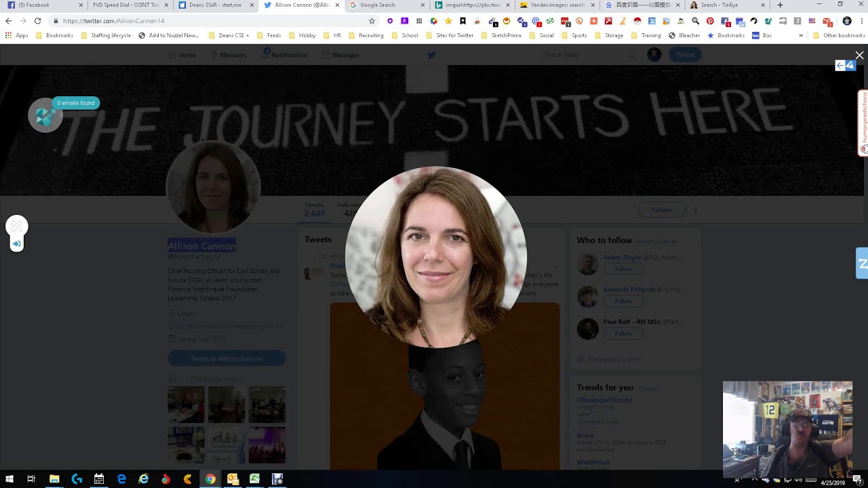
Task: Click the '0 emails found' badge
Action: tap(76, 103)
